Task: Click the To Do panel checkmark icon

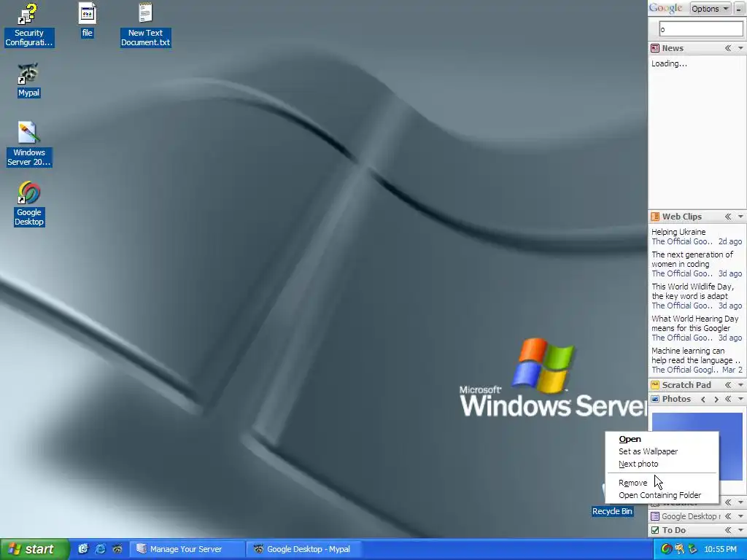Action: click(655, 530)
